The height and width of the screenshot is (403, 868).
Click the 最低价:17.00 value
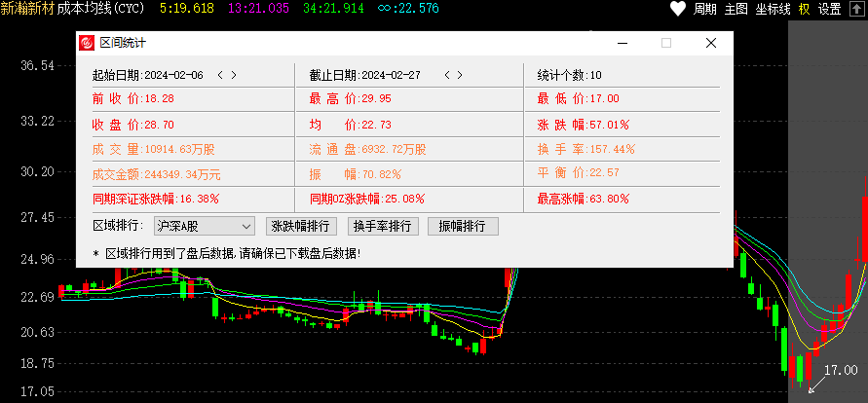(578, 99)
